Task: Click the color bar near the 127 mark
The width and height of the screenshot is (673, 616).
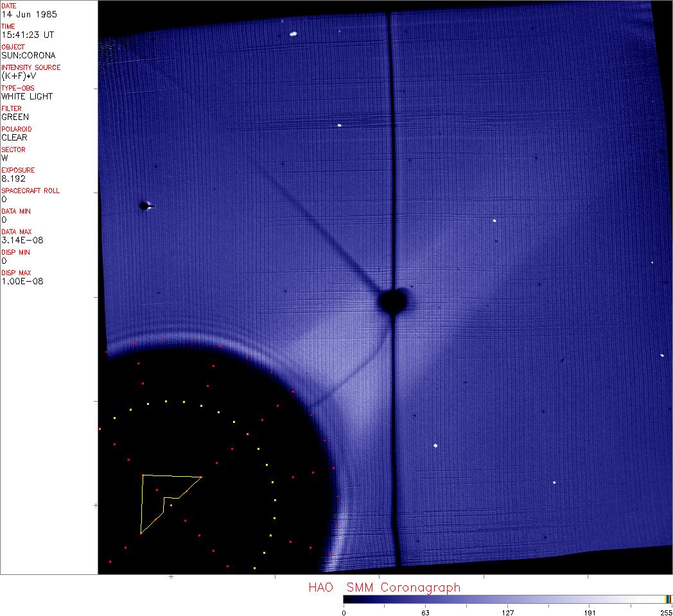Action: click(x=507, y=599)
